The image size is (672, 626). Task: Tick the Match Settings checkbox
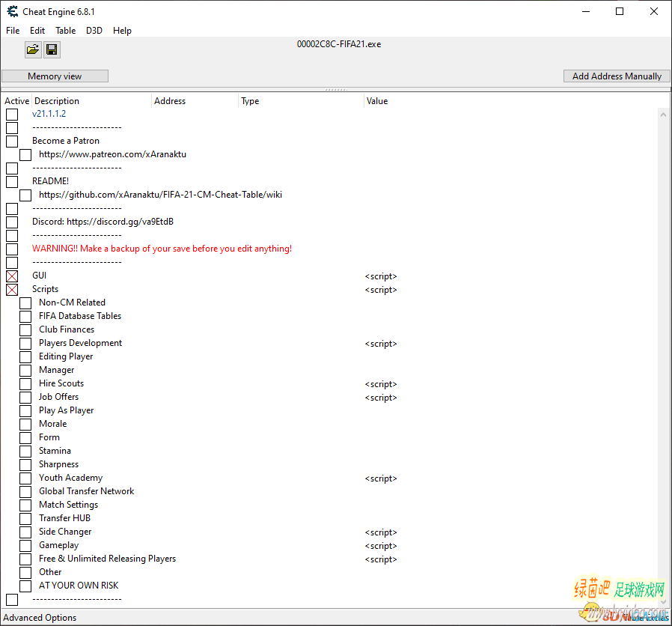pos(25,505)
